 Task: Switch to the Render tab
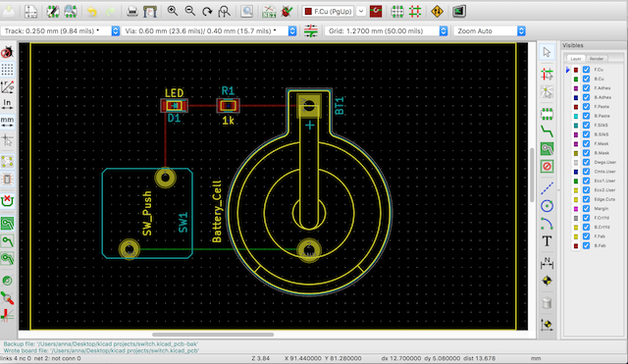597,59
